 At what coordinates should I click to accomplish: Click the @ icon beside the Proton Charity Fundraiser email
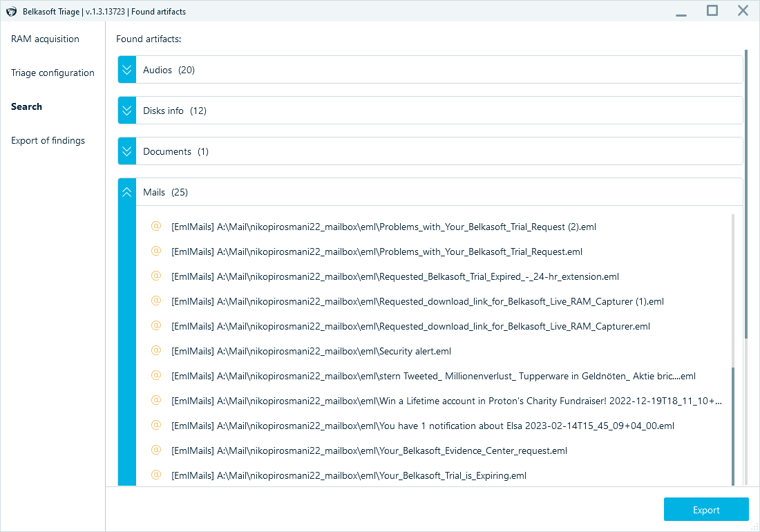(x=156, y=400)
